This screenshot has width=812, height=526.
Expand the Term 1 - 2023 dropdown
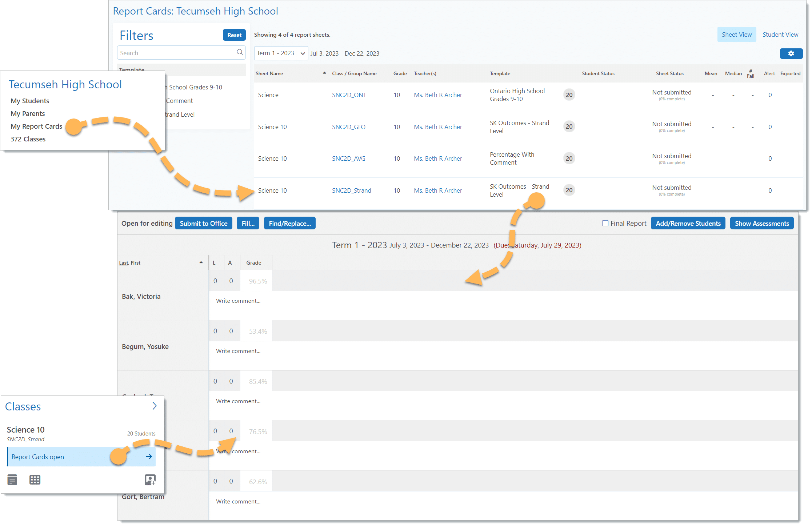tap(302, 53)
